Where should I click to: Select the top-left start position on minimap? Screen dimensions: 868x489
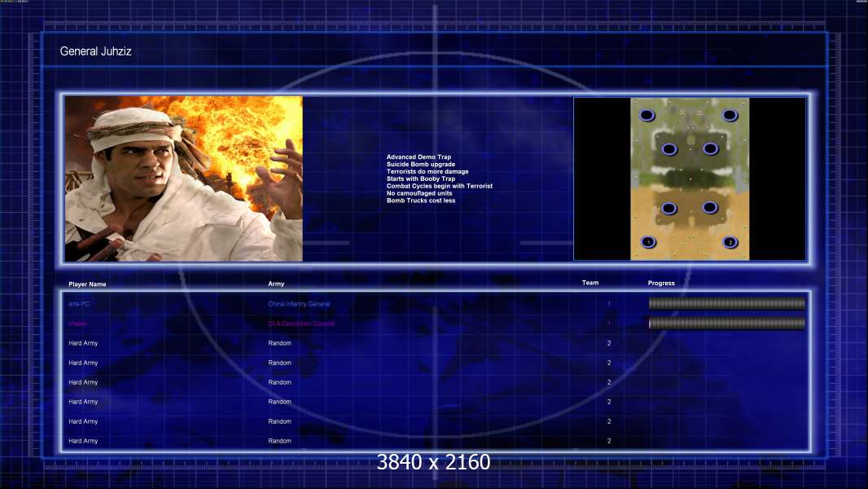[647, 115]
